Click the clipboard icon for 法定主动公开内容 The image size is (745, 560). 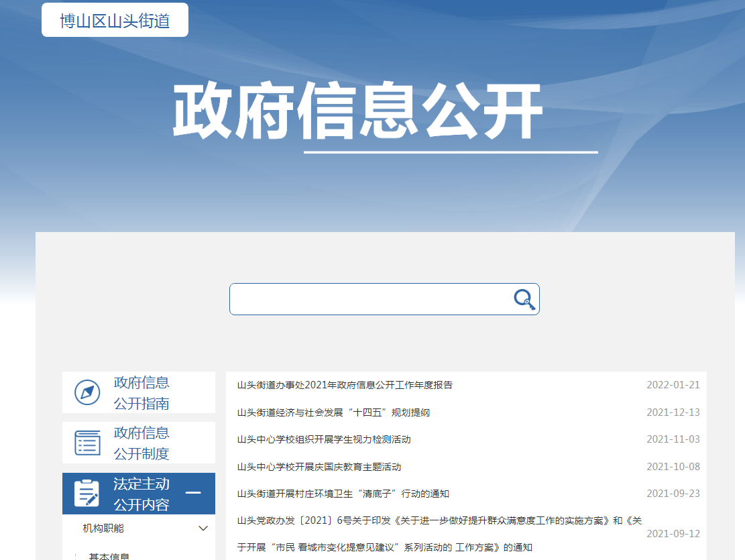point(87,494)
